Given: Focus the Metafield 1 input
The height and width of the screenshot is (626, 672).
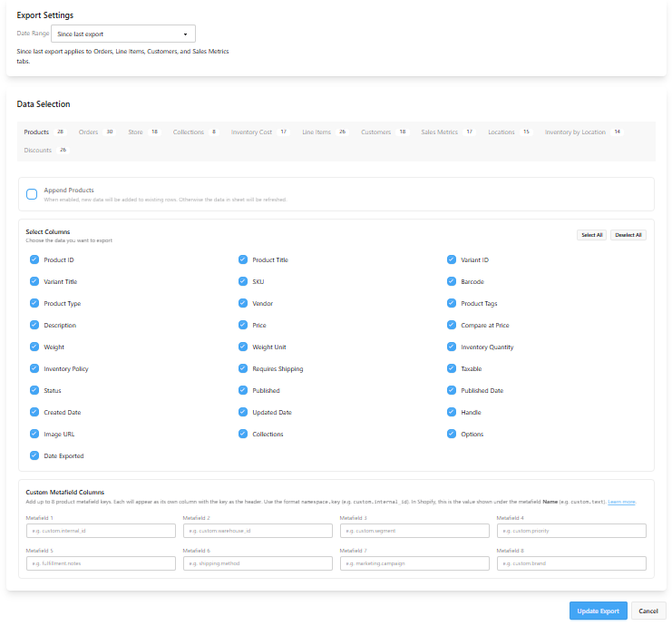Looking at the screenshot, I should coord(101,531).
